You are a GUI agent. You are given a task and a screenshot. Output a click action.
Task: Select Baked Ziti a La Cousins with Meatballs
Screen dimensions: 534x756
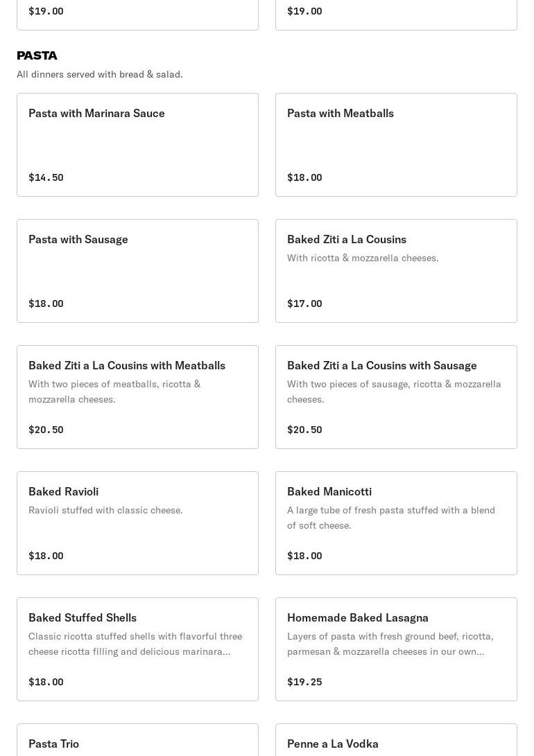coord(137,396)
